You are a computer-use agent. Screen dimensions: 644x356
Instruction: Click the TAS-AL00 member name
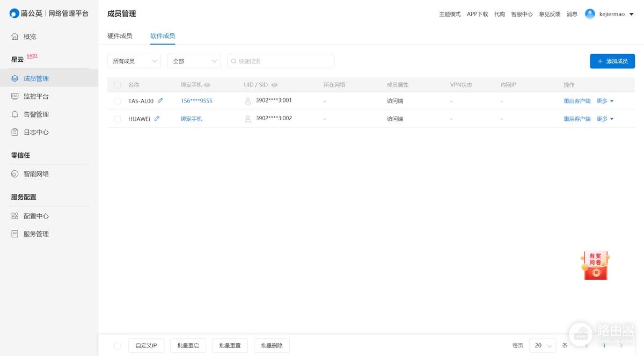click(141, 101)
